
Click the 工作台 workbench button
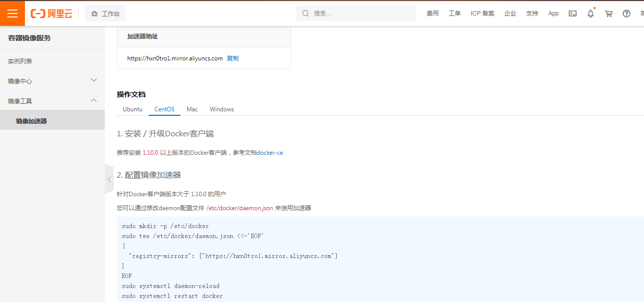pyautogui.click(x=105, y=13)
